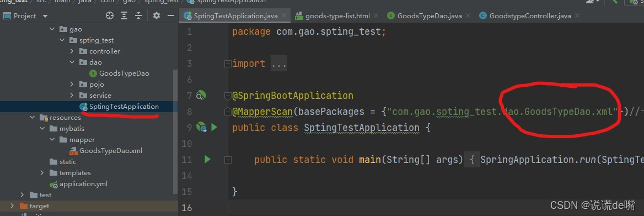Click the Project panel vertical scrollbar
This screenshot has width=644, height=216.
pyautogui.click(x=176, y=131)
